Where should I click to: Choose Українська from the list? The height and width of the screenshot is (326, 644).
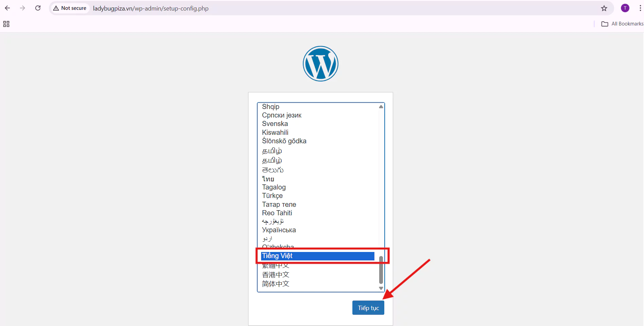point(318,230)
